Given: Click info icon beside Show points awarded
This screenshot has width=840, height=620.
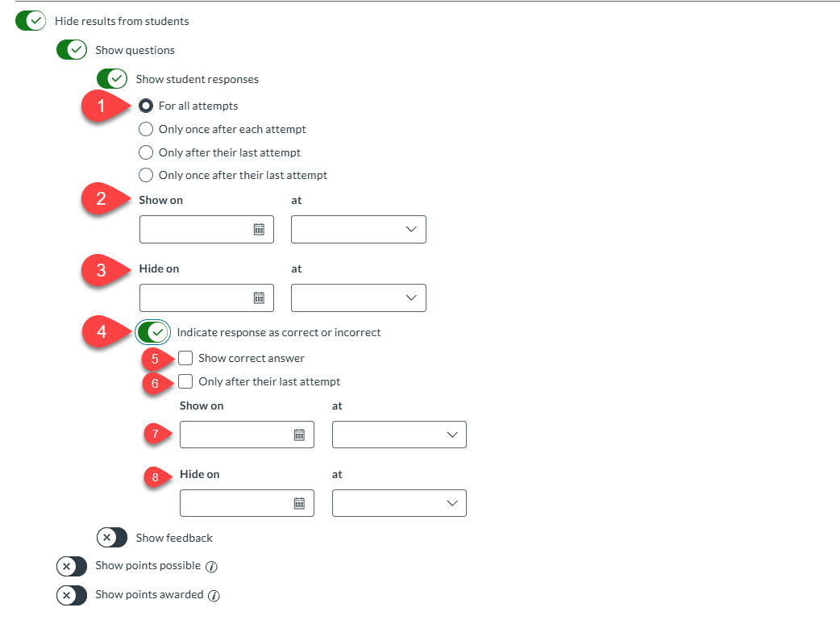Looking at the screenshot, I should point(214,596).
